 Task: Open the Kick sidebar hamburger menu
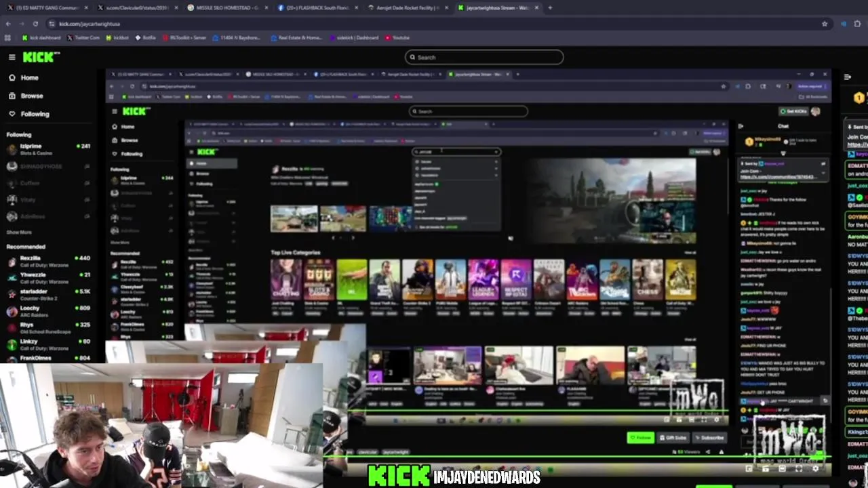coord(12,57)
